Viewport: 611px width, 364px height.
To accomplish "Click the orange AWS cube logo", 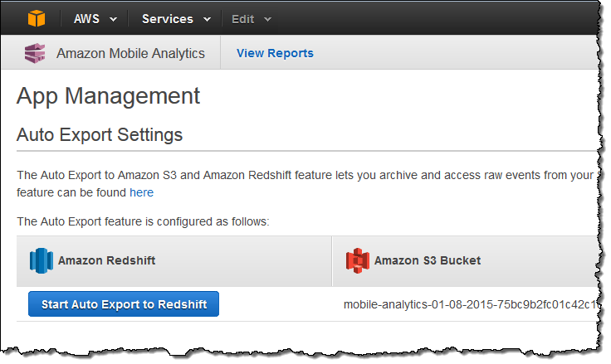I will pyautogui.click(x=35, y=18).
